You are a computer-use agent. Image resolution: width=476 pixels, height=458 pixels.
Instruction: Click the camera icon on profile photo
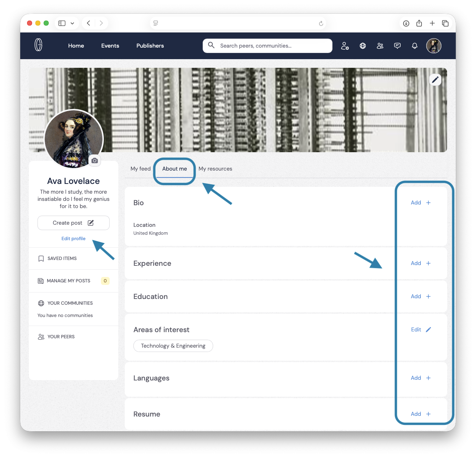[95, 160]
